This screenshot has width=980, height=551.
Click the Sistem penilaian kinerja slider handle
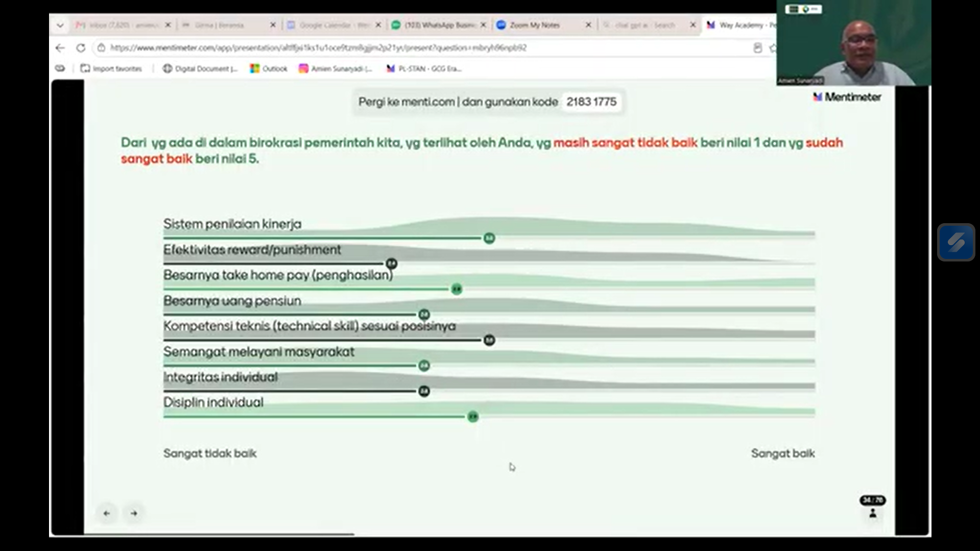coord(489,238)
